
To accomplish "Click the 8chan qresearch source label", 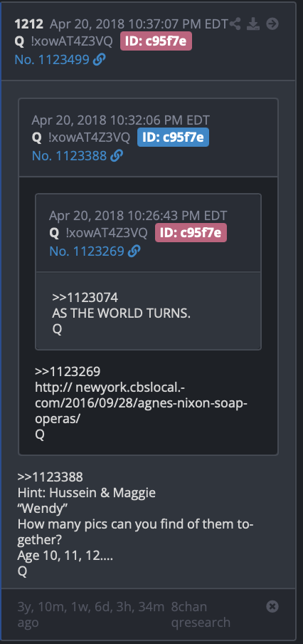I will point(201,614).
